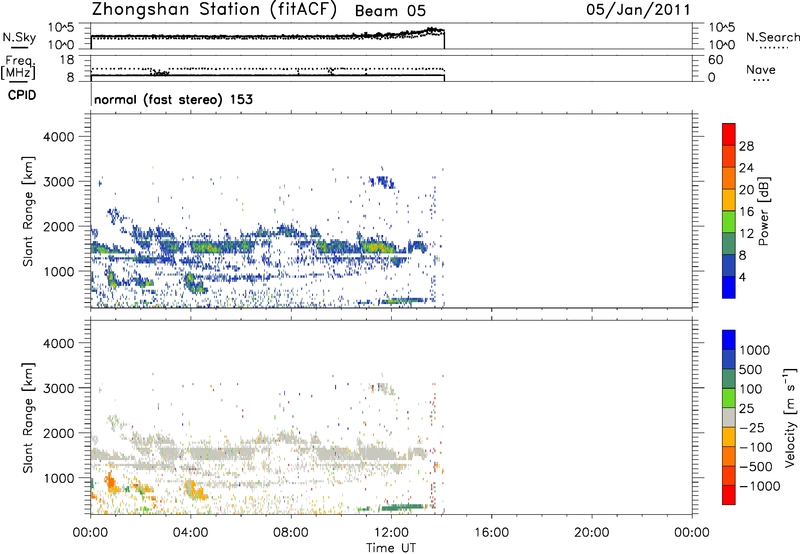Click "4000" on the power panel axis
The height and width of the screenshot is (554, 800).
[x=59, y=137]
